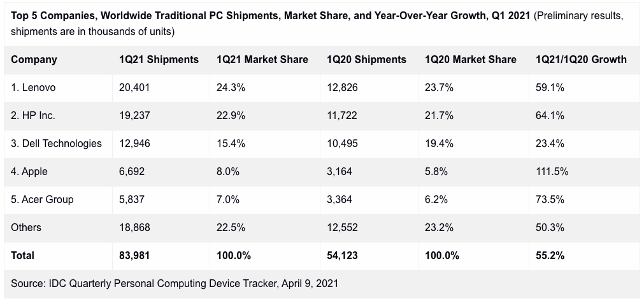Select the Acer Group cell
The image size is (644, 301).
[x=42, y=200]
